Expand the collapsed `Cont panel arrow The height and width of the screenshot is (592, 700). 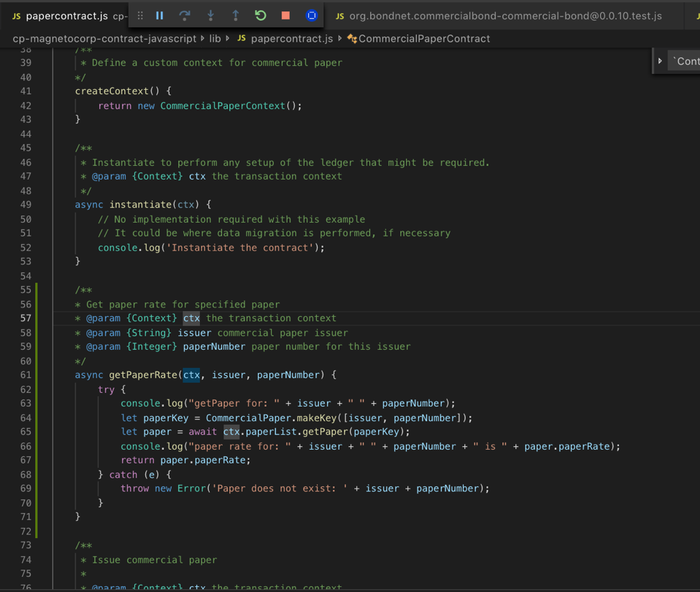[x=660, y=61]
